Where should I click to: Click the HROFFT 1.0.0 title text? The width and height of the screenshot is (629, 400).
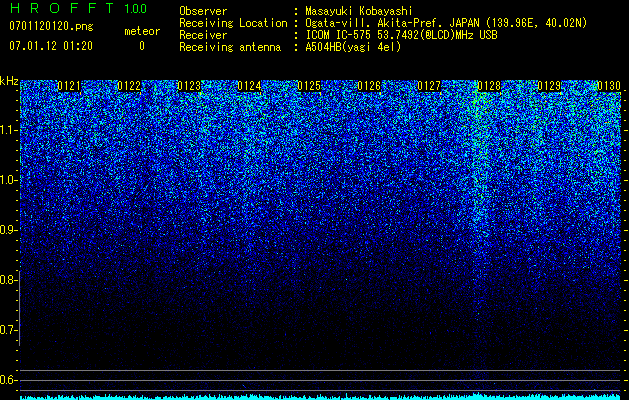coord(78,8)
